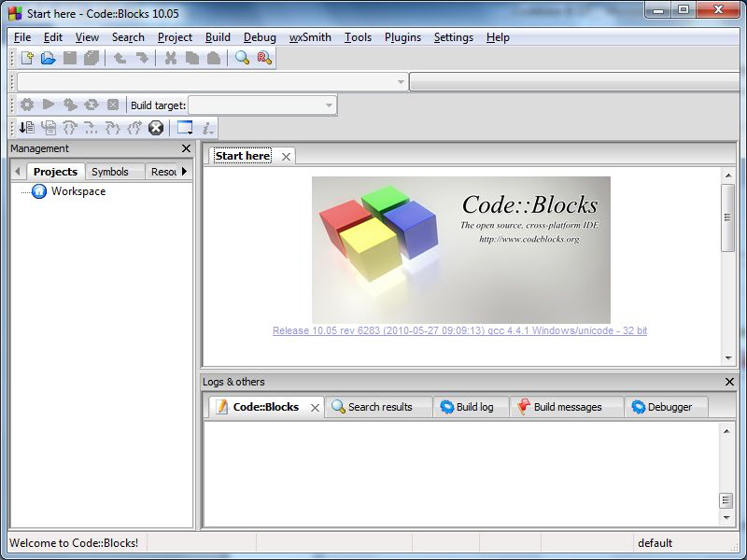
Task: Click the Next line debug icon
Action: pyautogui.click(x=69, y=128)
